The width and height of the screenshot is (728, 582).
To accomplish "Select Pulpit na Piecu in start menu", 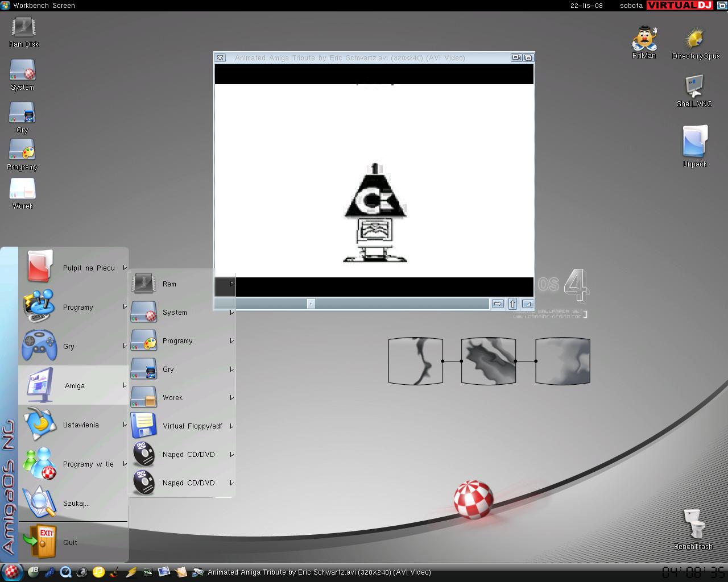I will 73,268.
